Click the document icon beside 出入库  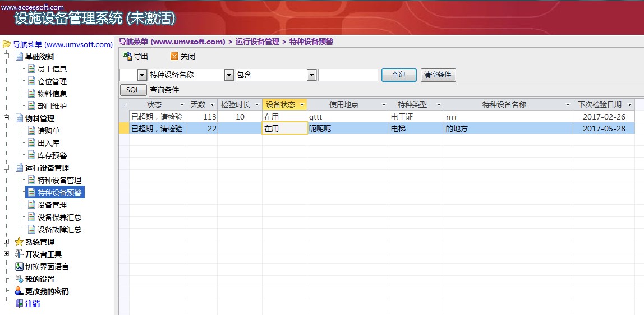(x=31, y=143)
